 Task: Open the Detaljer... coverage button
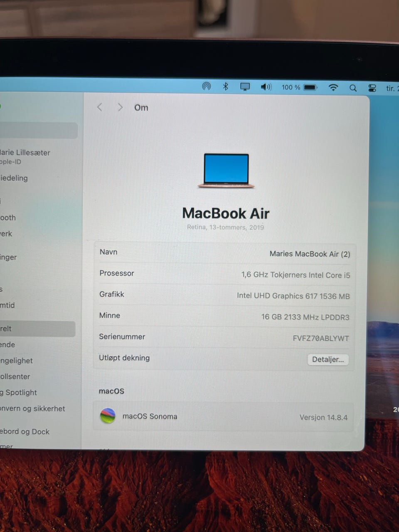pos(328,360)
